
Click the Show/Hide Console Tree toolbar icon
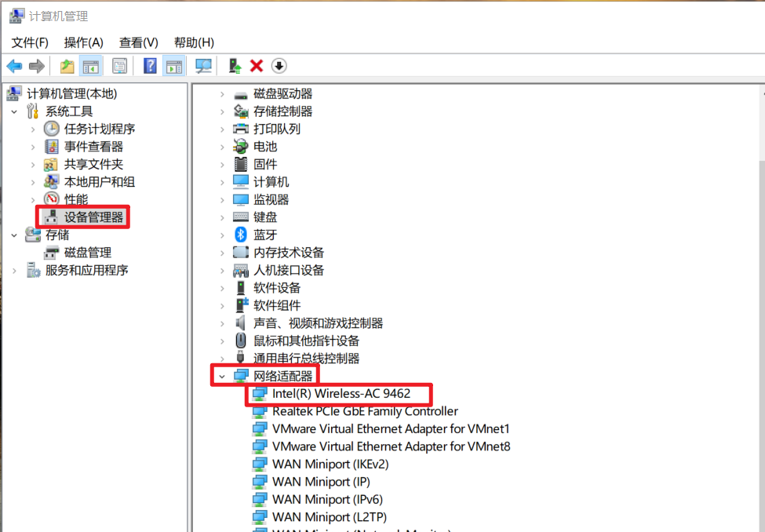[91, 66]
